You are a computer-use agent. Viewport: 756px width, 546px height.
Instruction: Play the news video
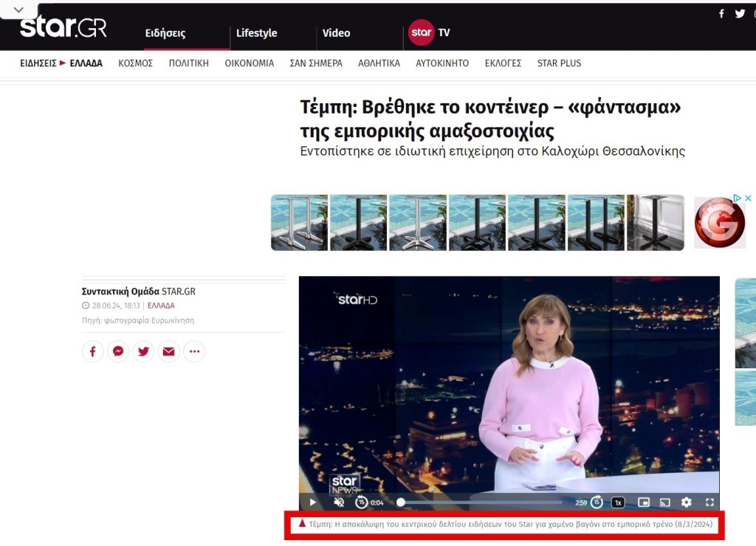(x=312, y=502)
